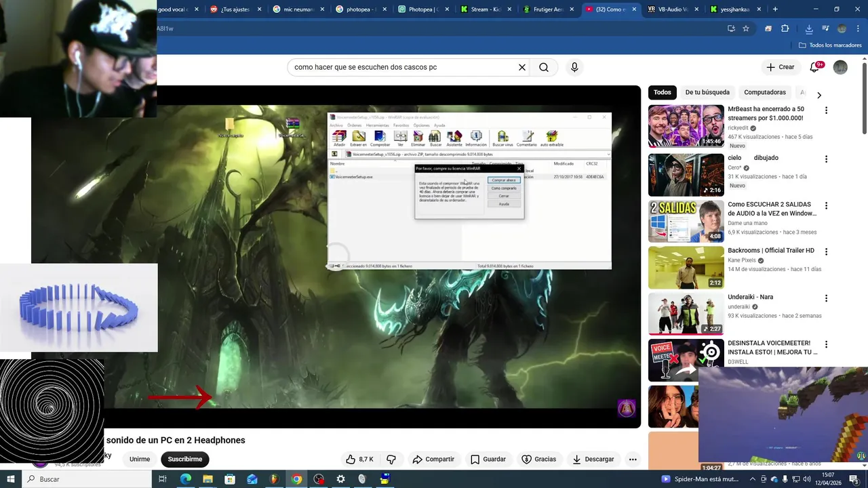
Task: Open MrBeast ha encerrado thumbnail
Action: [686, 126]
